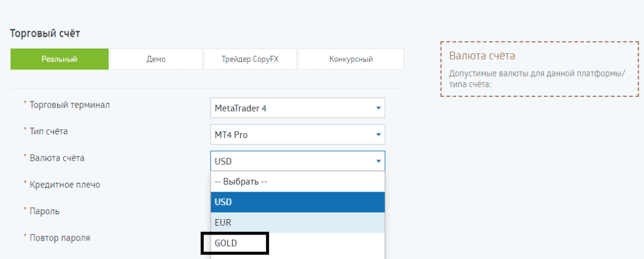Pick the '-- Выбрать --' option

pyautogui.click(x=298, y=182)
